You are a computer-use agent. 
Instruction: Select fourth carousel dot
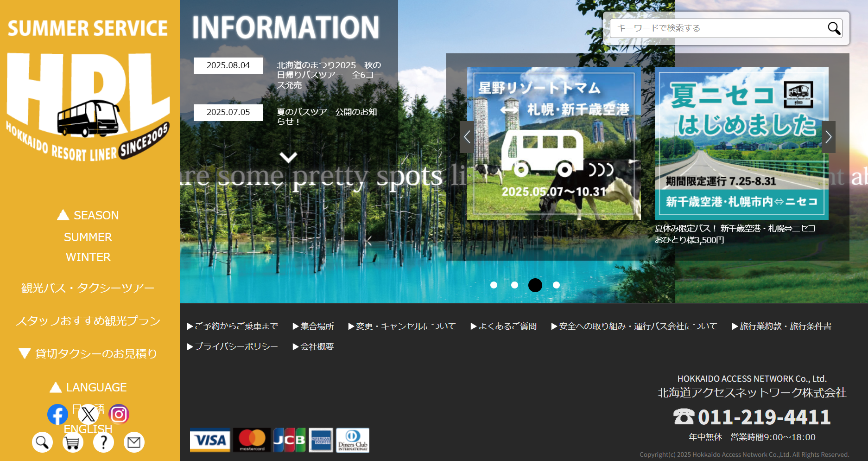(556, 285)
